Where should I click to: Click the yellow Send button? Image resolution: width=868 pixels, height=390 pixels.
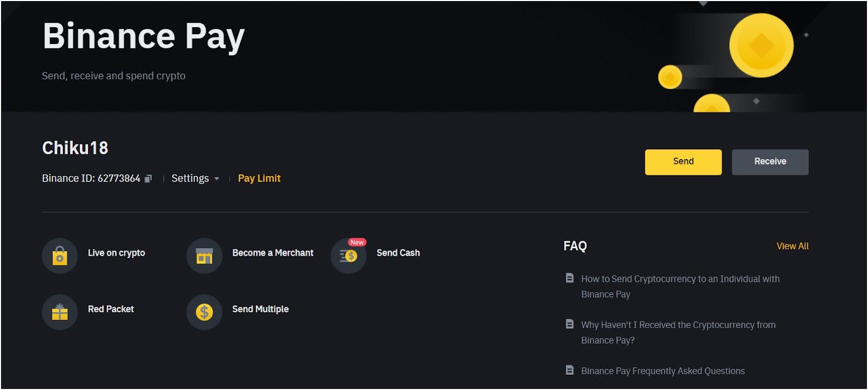(x=683, y=162)
